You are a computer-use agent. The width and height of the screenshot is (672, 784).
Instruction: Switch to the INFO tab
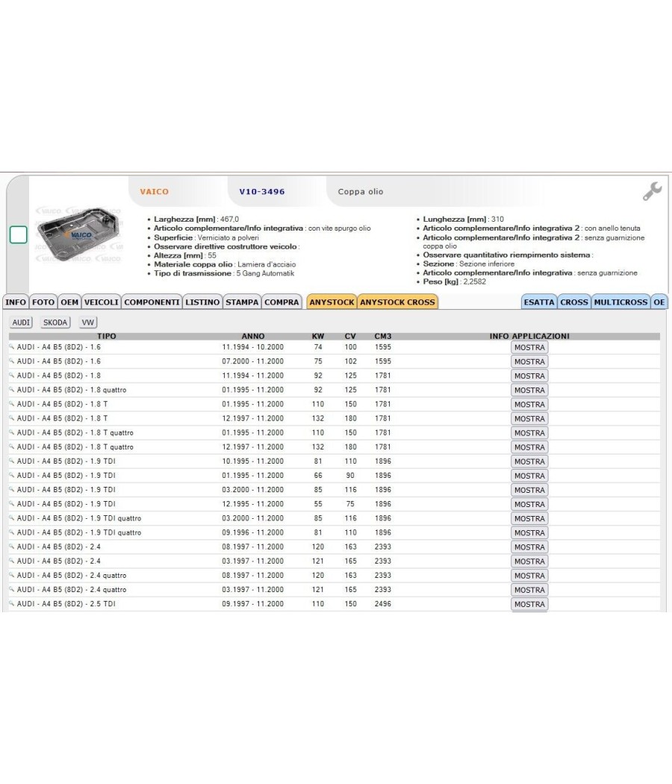(16, 302)
